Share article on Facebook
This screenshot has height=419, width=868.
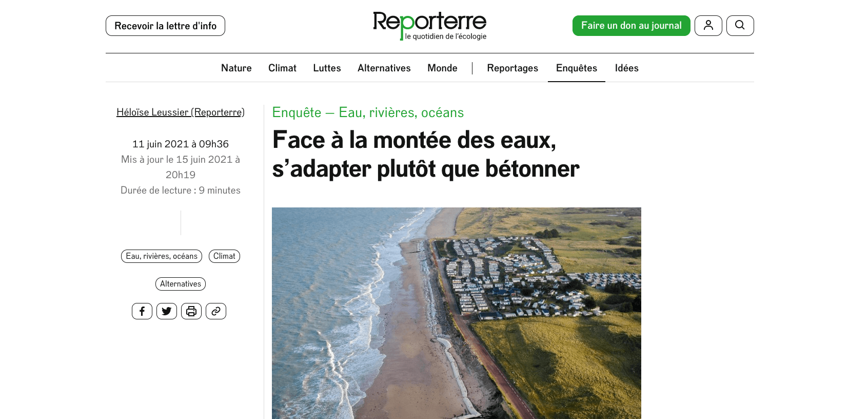pyautogui.click(x=142, y=311)
